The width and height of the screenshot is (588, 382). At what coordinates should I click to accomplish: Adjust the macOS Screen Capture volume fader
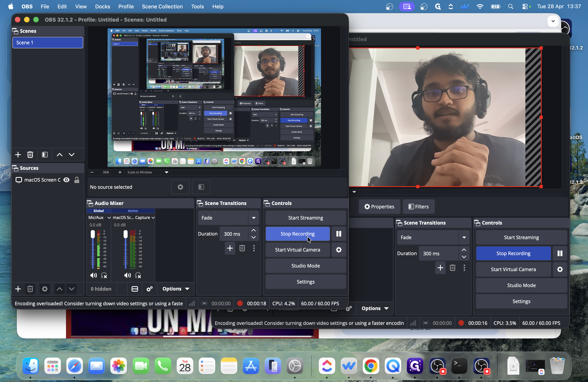pos(126,234)
